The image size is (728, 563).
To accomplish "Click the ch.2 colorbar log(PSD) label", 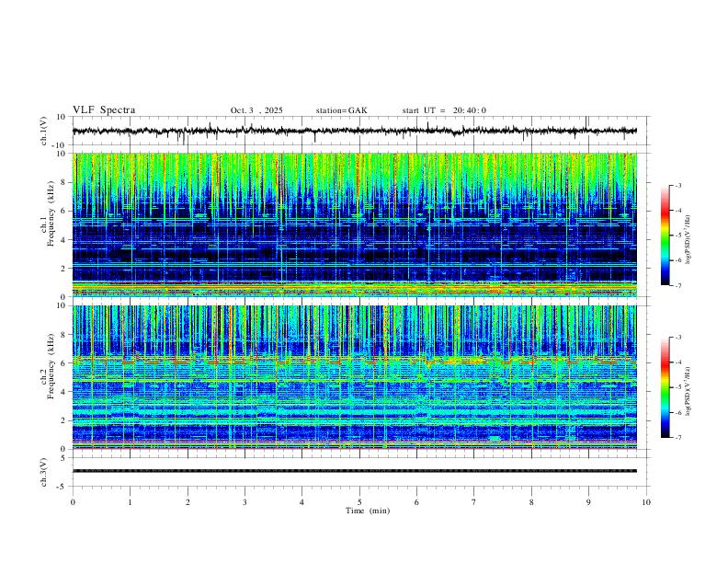I will 688,391.
